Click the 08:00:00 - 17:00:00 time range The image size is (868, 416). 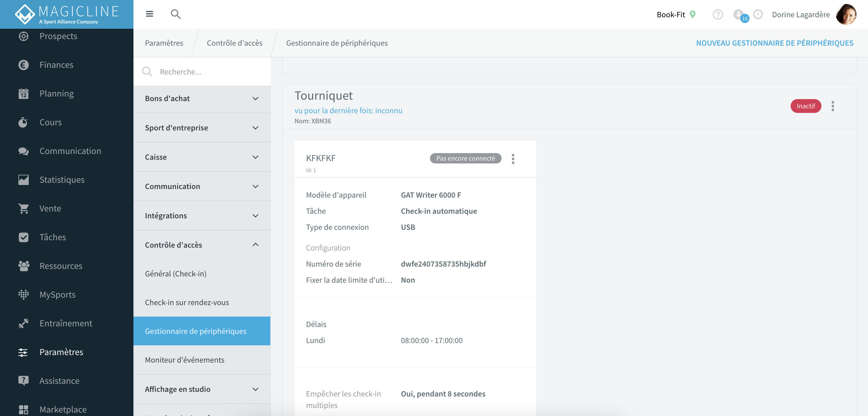click(432, 340)
